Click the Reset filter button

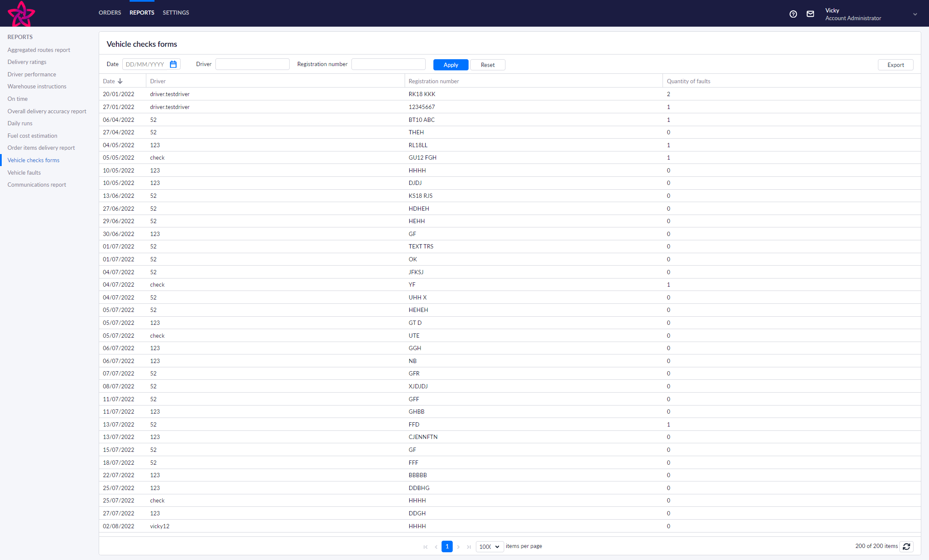[x=487, y=65]
